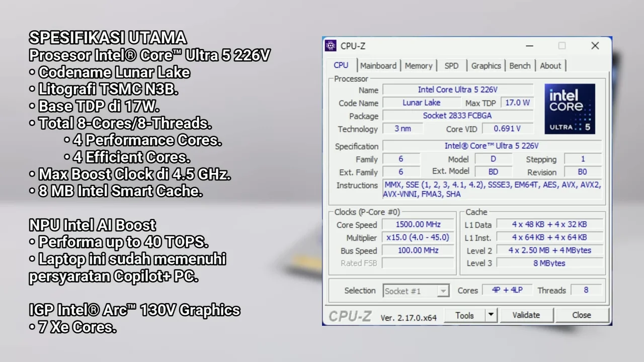Image resolution: width=644 pixels, height=362 pixels.
Task: Expand the Tools dropdown arrow
Action: [x=491, y=315]
